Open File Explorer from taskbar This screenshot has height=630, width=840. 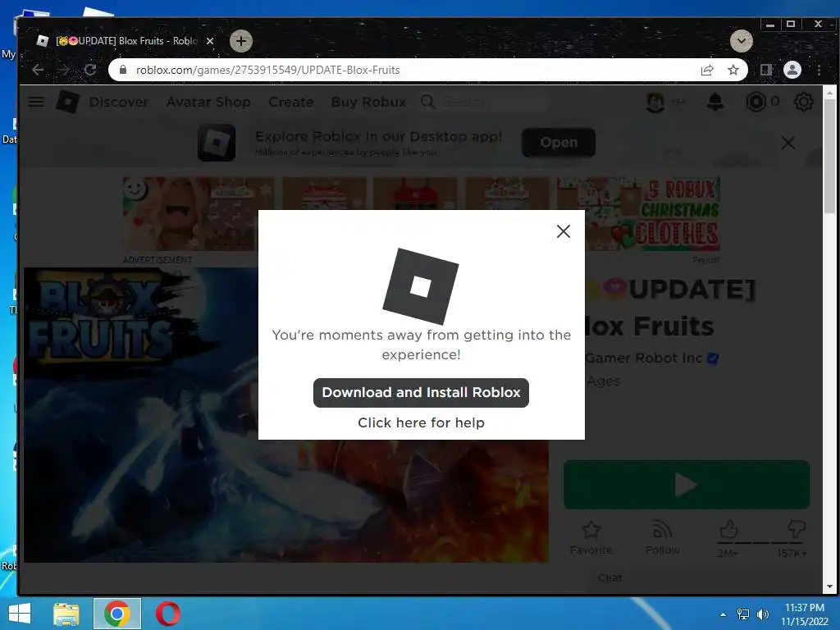tap(66, 614)
